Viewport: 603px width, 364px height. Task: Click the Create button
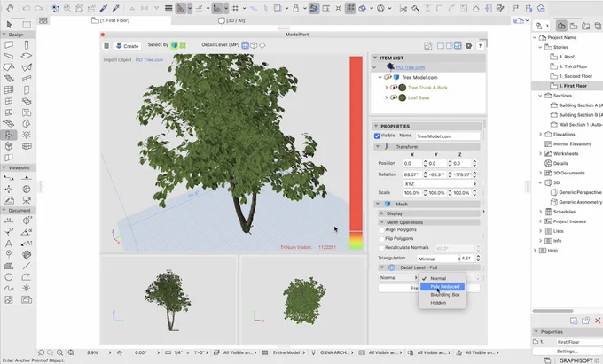tap(127, 46)
